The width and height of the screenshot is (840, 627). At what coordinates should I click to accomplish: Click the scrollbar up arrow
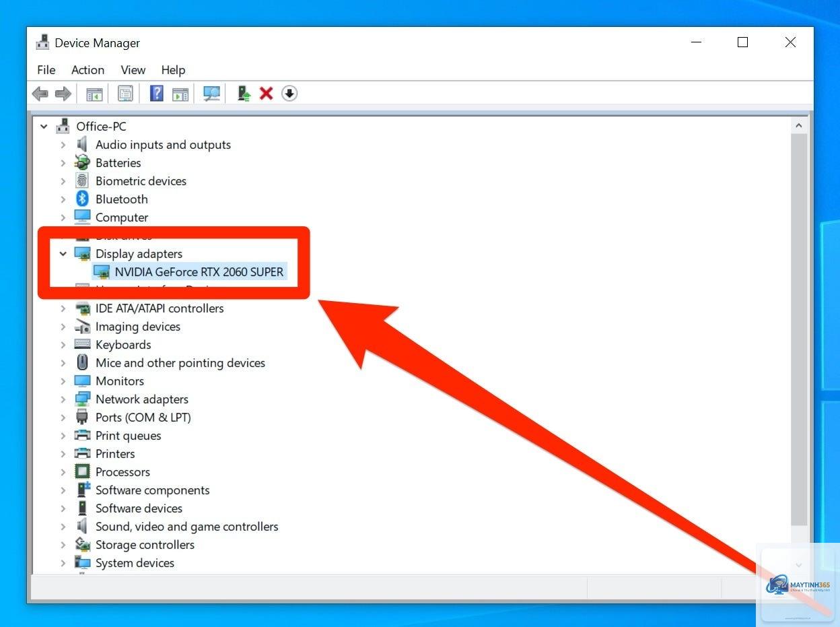[799, 125]
